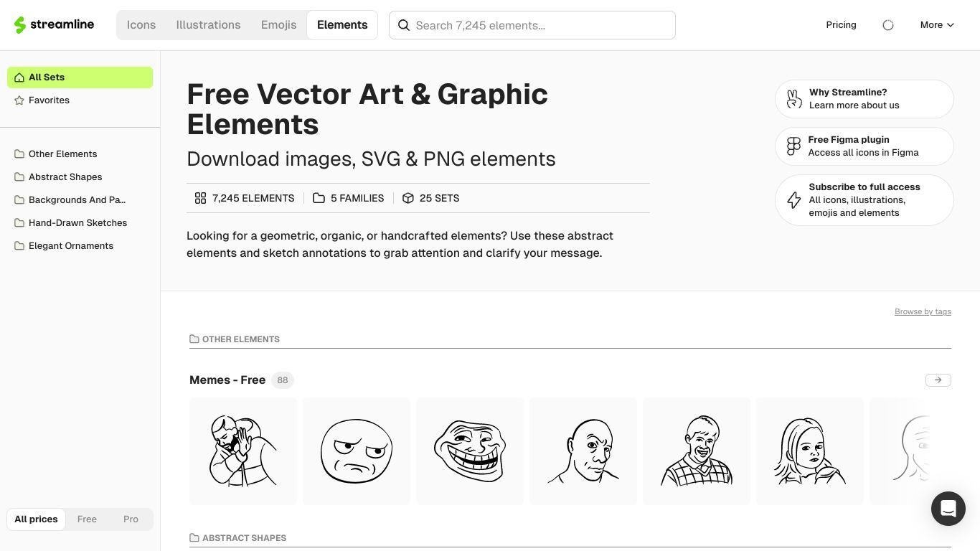The width and height of the screenshot is (980, 551).
Task: Open the Free Figma plugin card
Action: [x=864, y=146]
